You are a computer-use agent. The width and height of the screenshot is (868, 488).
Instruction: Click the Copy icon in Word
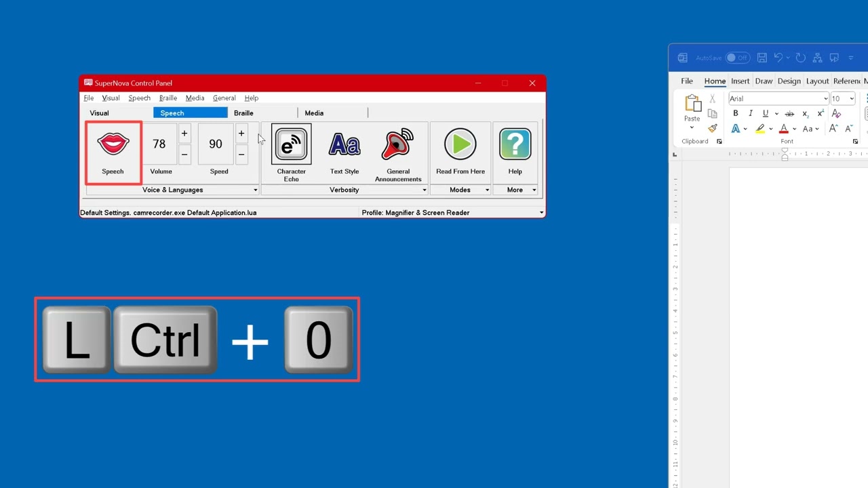click(713, 114)
